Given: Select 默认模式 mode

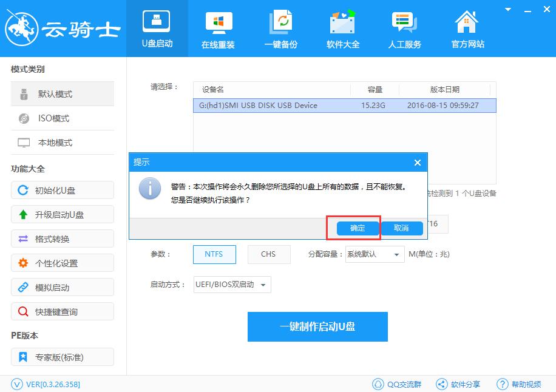Looking at the screenshot, I should pos(63,94).
